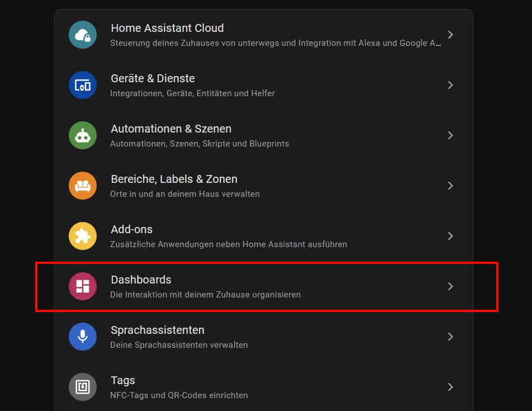The height and width of the screenshot is (411, 532).
Task: Click the green robot Automationen icon
Action: (x=83, y=135)
